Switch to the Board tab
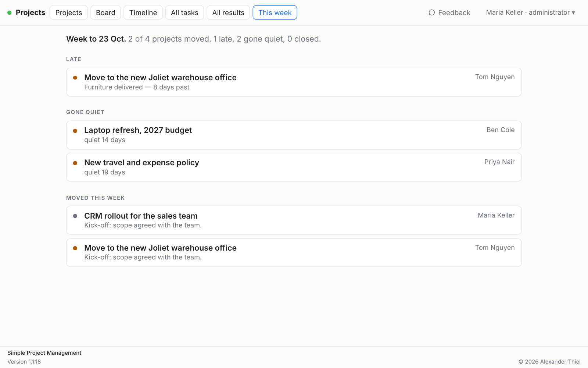 [x=105, y=13]
